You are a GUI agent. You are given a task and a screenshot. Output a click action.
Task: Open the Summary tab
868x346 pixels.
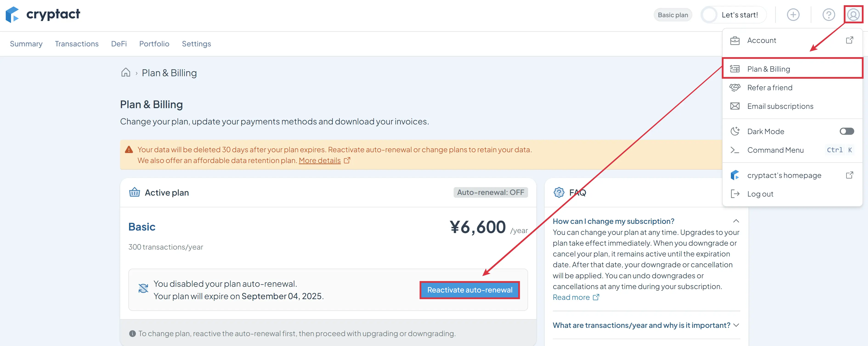coord(26,44)
